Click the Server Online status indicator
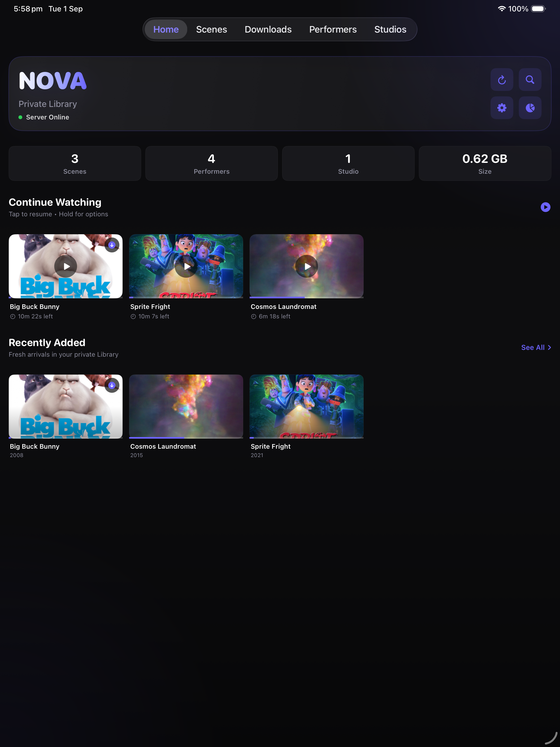Viewport: 560px width, 747px height. (x=44, y=117)
